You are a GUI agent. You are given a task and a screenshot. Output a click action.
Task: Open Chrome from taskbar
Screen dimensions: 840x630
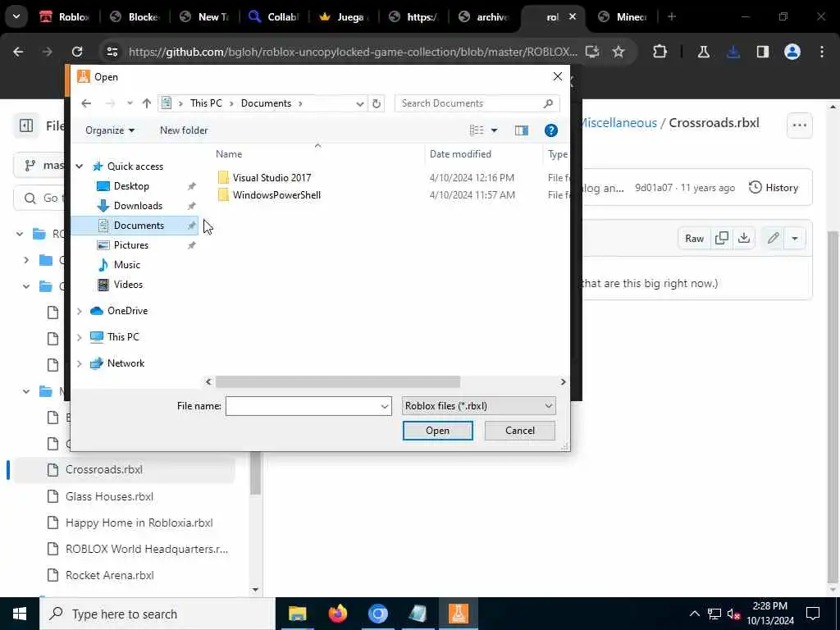point(377,614)
